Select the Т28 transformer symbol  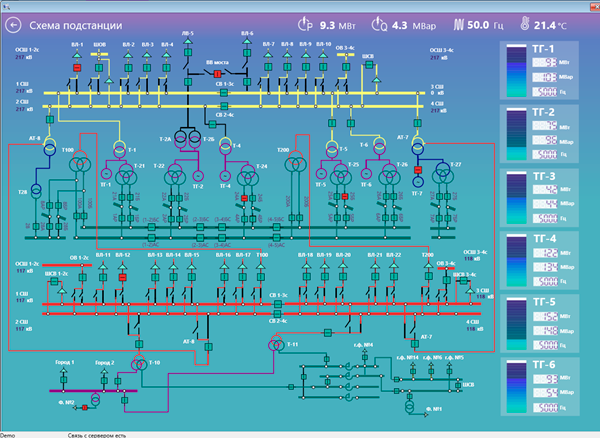click(36, 190)
